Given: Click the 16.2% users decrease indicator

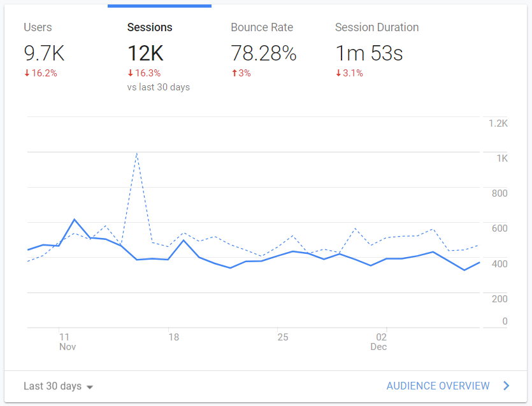Looking at the screenshot, I should pos(41,73).
